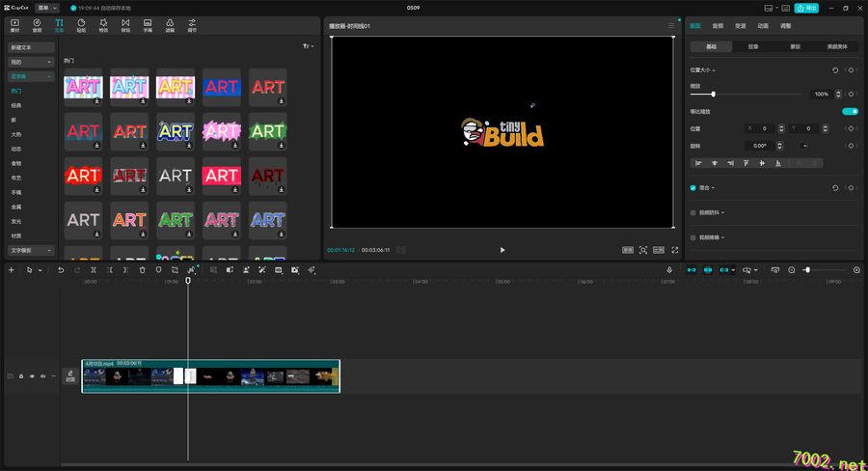This screenshot has width=868, height=471.
Task: Select the Mask sub-tab
Action: tap(796, 46)
